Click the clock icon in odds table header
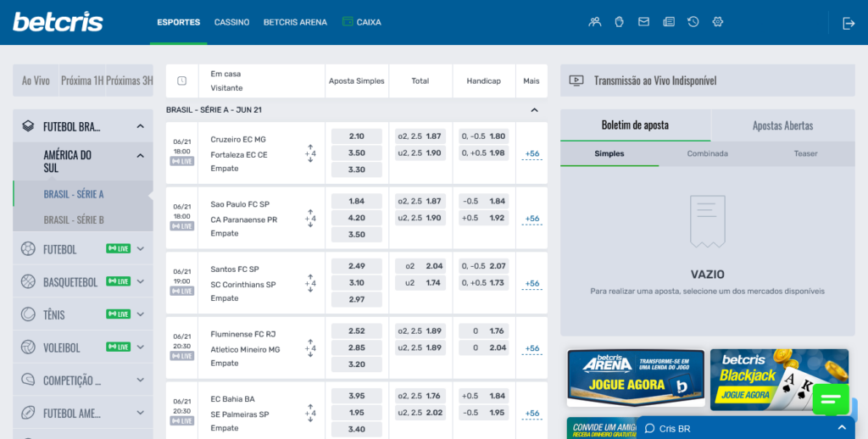 tap(181, 81)
